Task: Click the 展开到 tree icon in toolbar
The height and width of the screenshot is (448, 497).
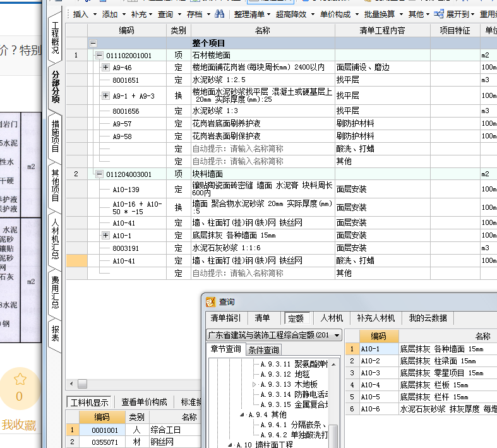Action: 439,14
